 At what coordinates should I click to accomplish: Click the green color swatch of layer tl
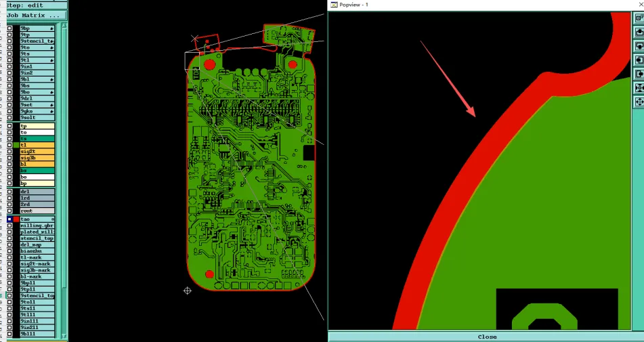pyautogui.click(x=16, y=145)
